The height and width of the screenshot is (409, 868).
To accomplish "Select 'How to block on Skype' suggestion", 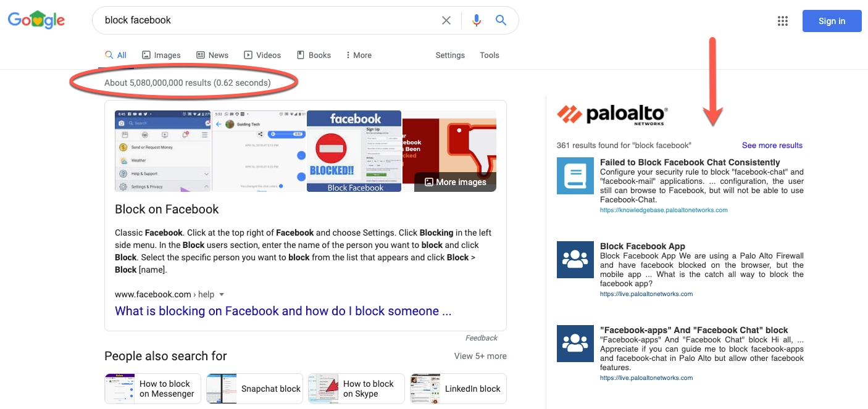I will [x=356, y=389].
